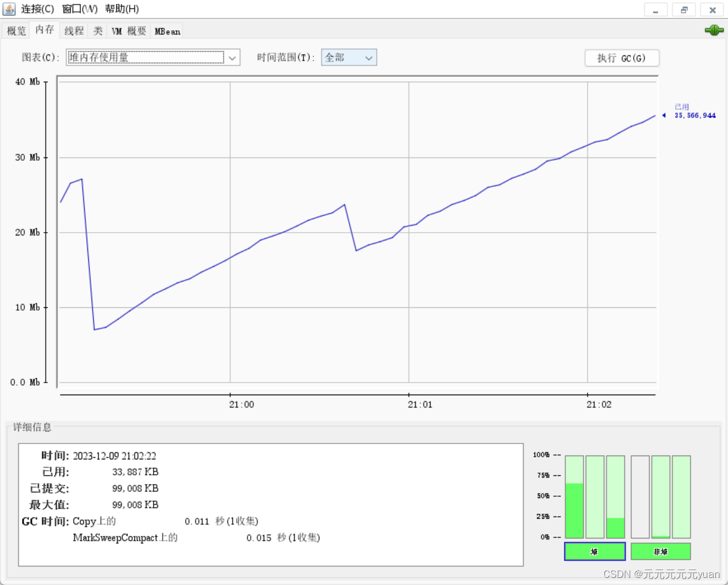Switch to the 概览 tab

coord(16,31)
